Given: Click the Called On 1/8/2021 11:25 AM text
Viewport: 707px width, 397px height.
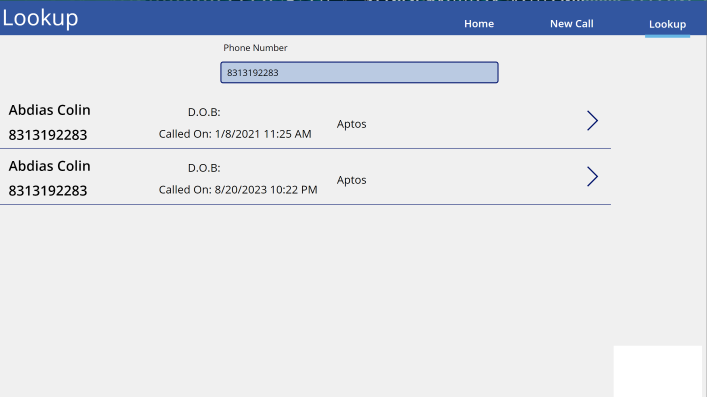Looking at the screenshot, I should tap(235, 134).
